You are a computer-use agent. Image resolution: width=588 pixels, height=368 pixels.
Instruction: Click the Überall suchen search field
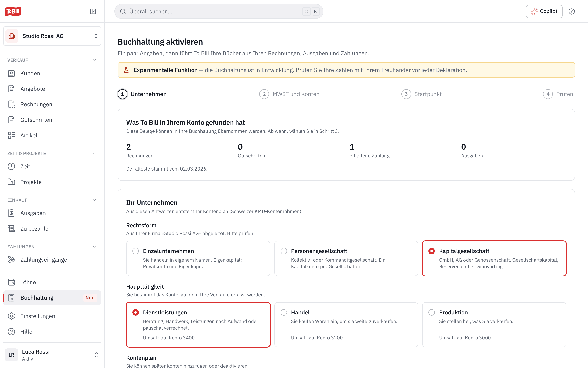pos(219,11)
